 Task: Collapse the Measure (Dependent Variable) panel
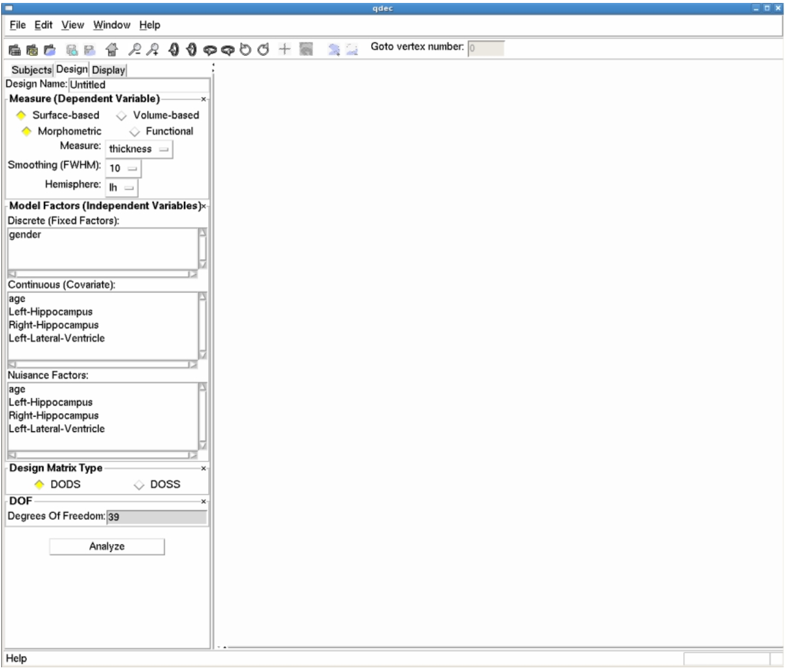click(x=204, y=99)
